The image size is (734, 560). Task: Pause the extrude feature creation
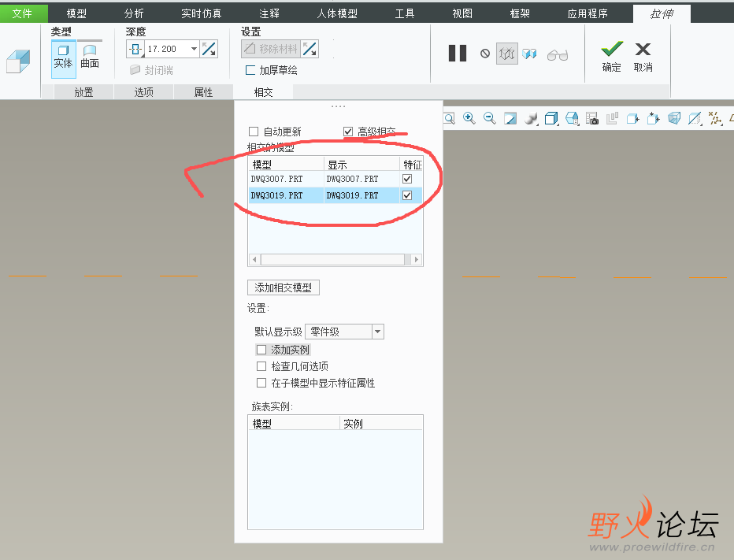pyautogui.click(x=458, y=54)
